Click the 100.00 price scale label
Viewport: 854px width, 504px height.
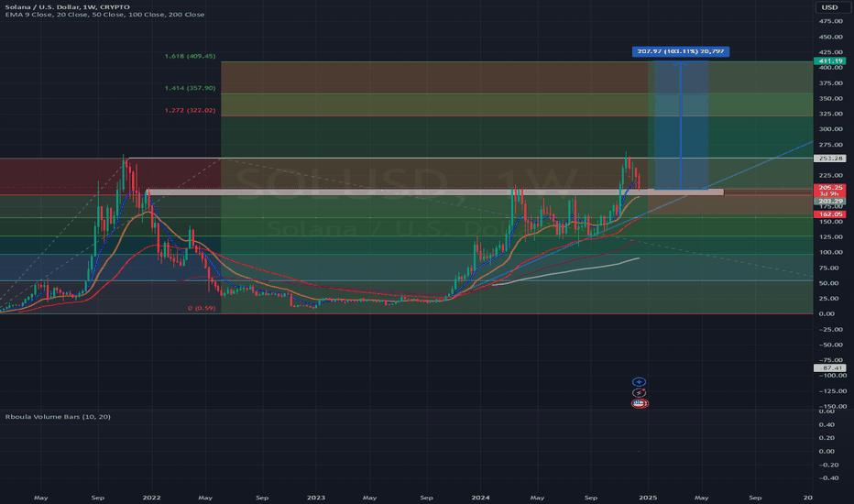pos(830,252)
